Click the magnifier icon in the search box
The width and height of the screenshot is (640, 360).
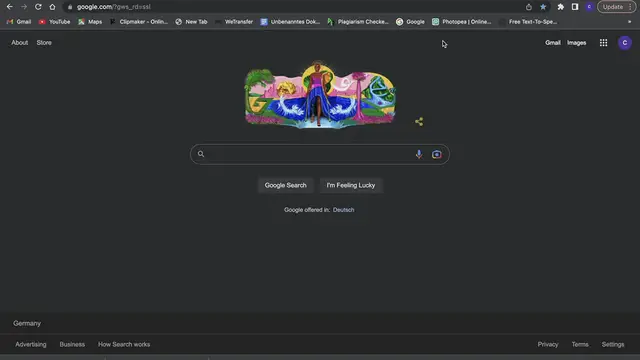pyautogui.click(x=201, y=154)
